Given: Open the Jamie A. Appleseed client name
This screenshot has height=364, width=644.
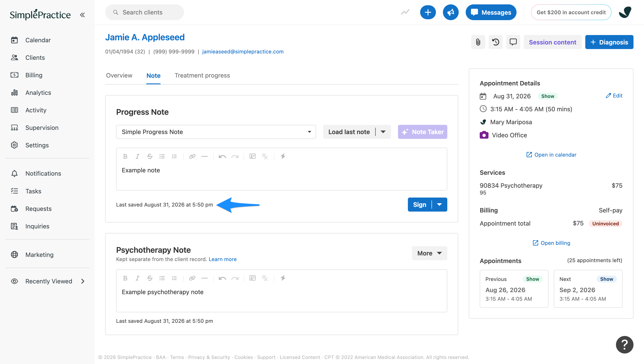Looking at the screenshot, I should pyautogui.click(x=145, y=37).
